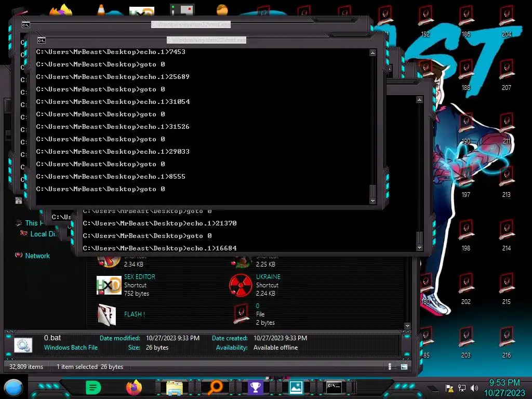This screenshot has height=399, width=532.
Task: Select desktop icon labeled 190
Action: coord(466,128)
